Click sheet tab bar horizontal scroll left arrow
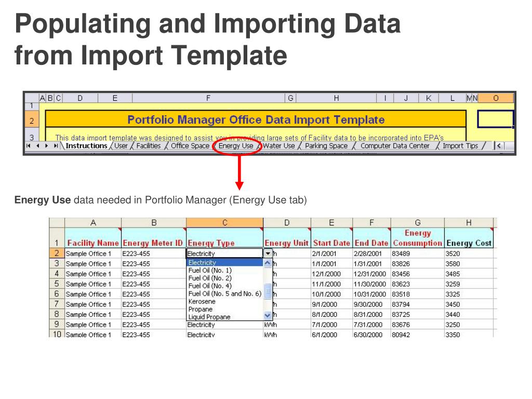 (x=499, y=146)
